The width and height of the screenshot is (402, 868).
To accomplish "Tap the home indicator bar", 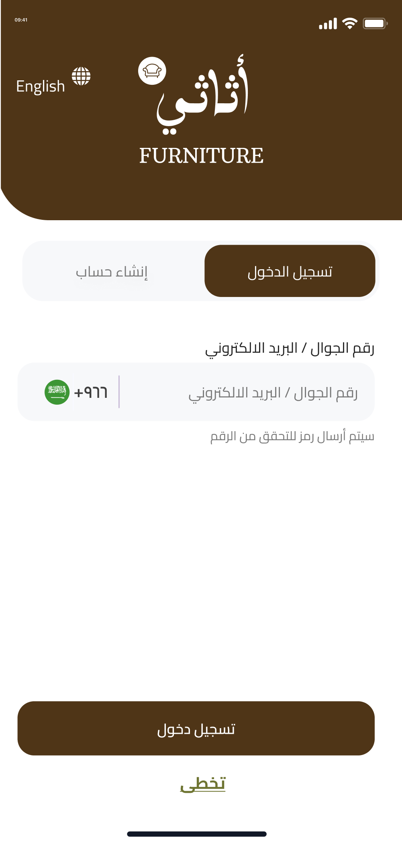I will [197, 834].
